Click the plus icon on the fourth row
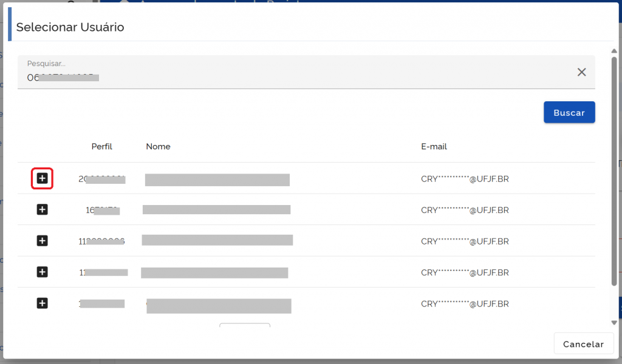 coord(42,272)
